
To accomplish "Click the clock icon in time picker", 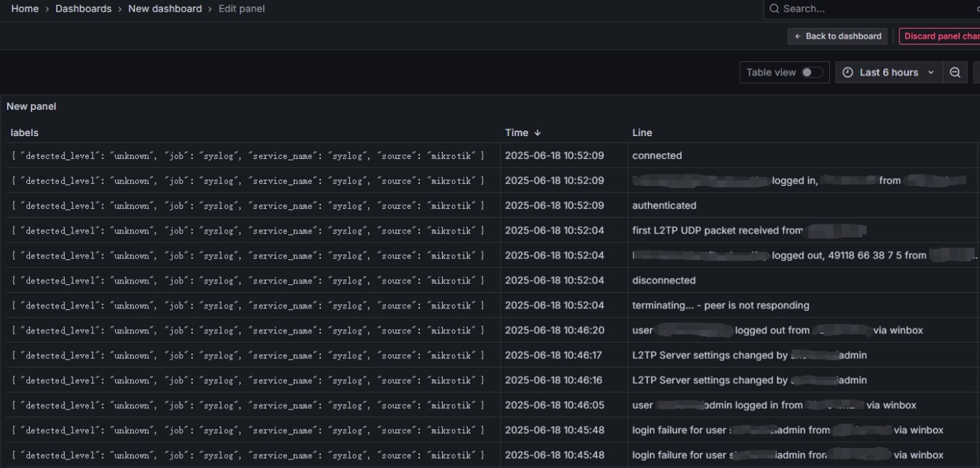I will (x=848, y=72).
